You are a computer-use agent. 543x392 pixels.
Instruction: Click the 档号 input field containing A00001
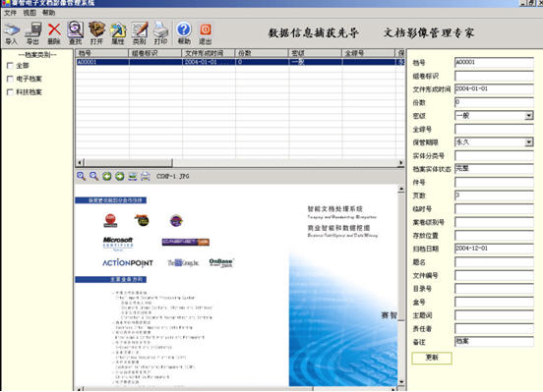pyautogui.click(x=494, y=62)
